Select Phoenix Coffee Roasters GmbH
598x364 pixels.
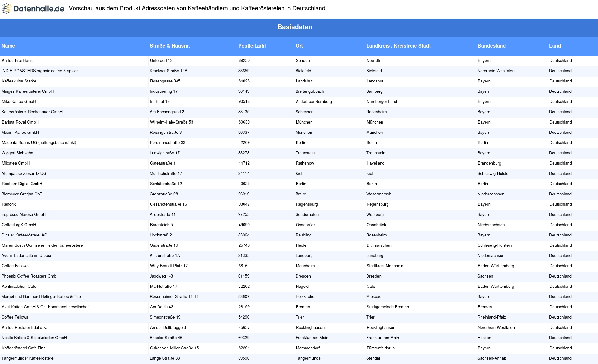31,276
